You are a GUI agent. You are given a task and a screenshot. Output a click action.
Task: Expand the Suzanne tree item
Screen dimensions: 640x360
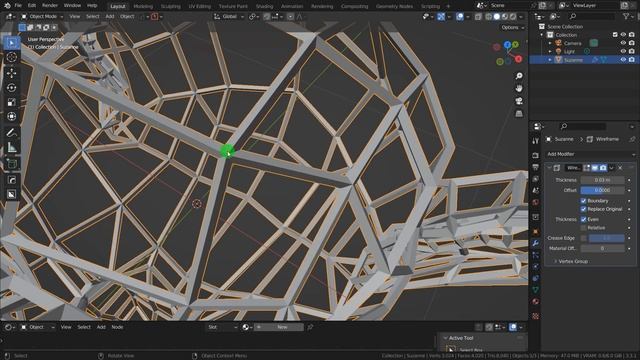(x=550, y=60)
